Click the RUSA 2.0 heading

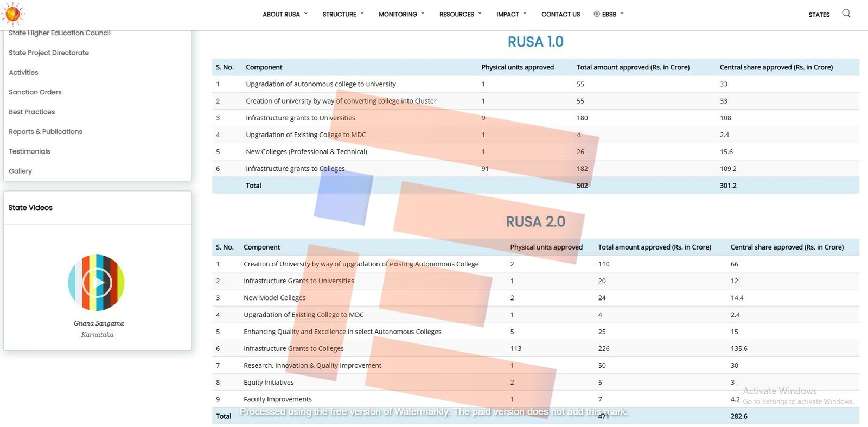(535, 221)
